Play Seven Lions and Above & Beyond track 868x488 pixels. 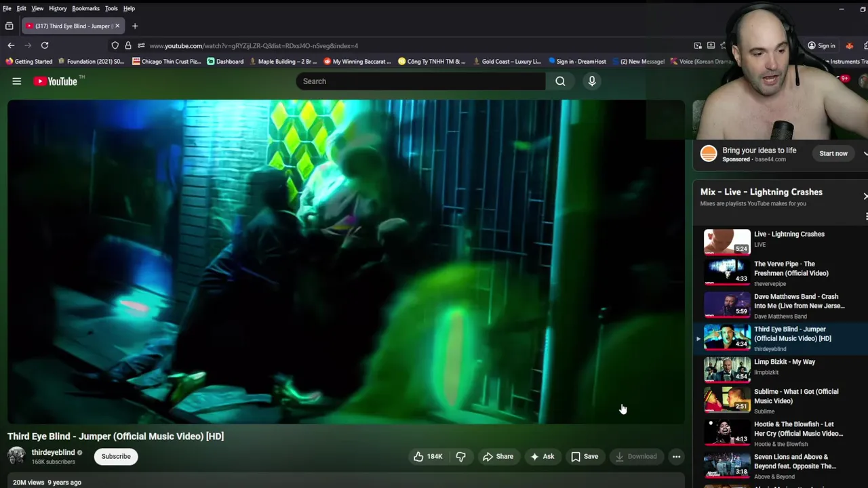click(x=780, y=466)
